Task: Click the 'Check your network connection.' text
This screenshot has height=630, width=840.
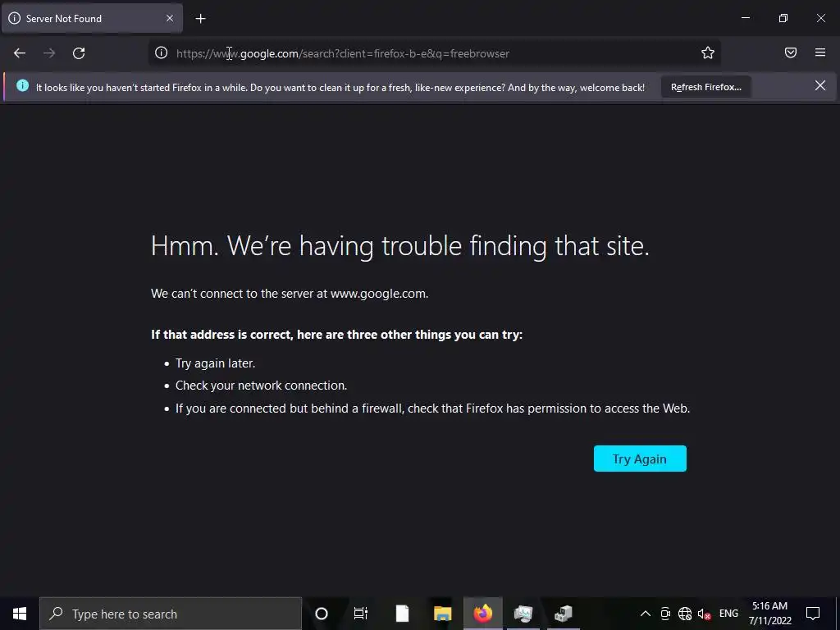Action: pyautogui.click(x=262, y=386)
